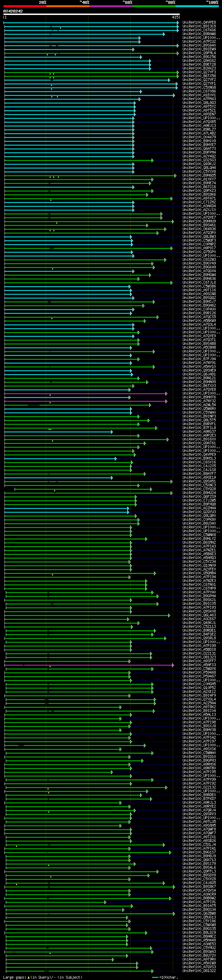This screenshot has height=980, width=222.
Task: Select hit label UniRef100_A9TA71
Action: [199, 198]
